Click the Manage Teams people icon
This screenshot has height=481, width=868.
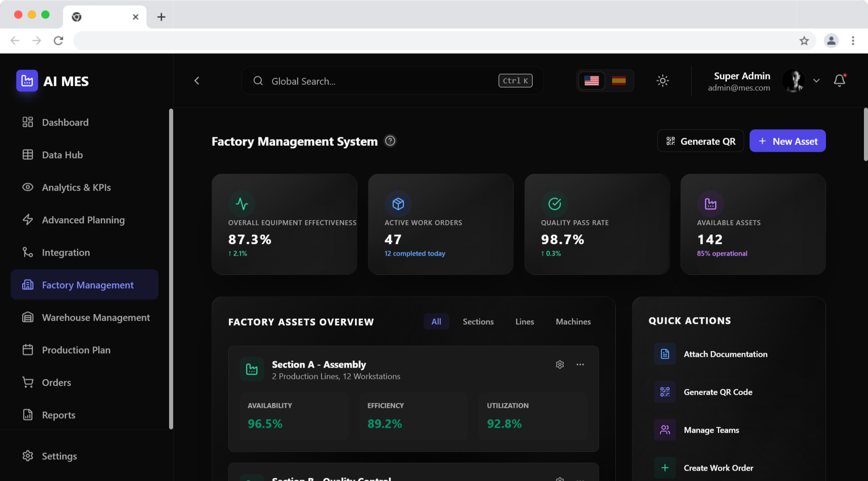click(x=665, y=430)
